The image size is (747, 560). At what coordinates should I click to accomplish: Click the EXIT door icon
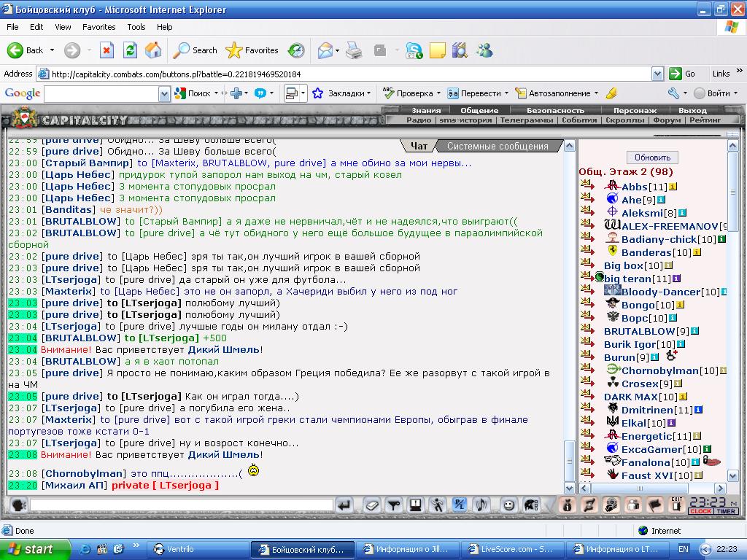[676, 505]
